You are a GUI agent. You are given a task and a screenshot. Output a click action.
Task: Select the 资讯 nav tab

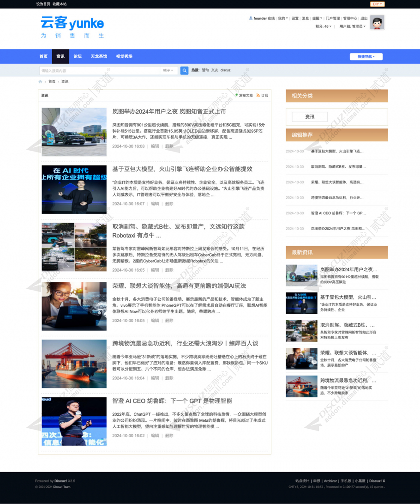coord(60,56)
